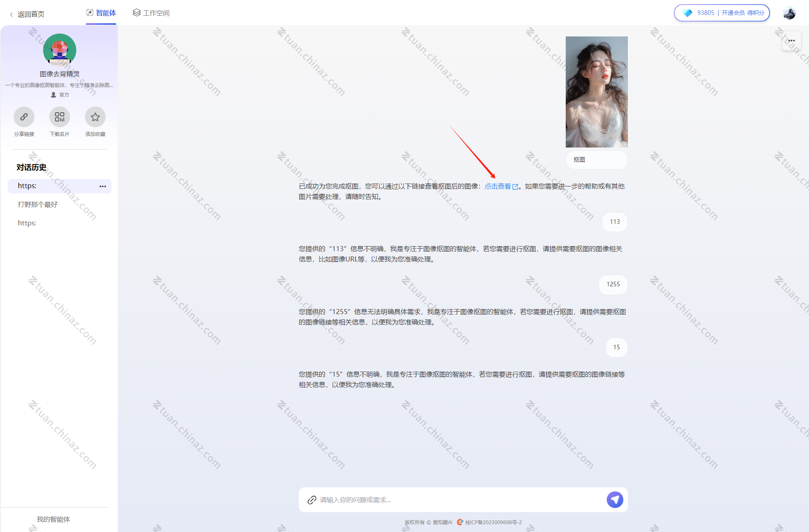
Task: Click the 抠图 message bubble
Action: pyautogui.click(x=597, y=160)
